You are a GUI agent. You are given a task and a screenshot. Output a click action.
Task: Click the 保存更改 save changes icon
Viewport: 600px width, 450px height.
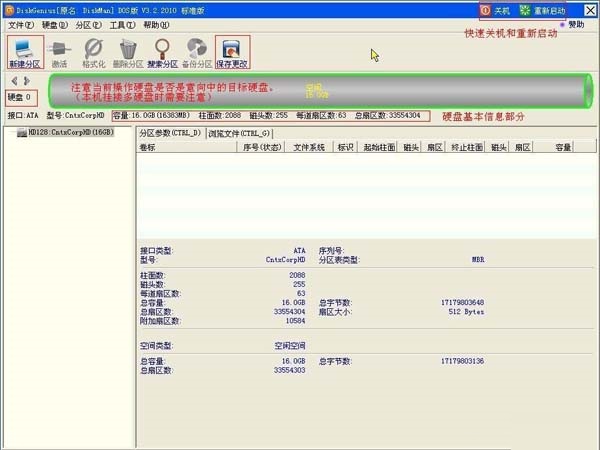tap(232, 52)
